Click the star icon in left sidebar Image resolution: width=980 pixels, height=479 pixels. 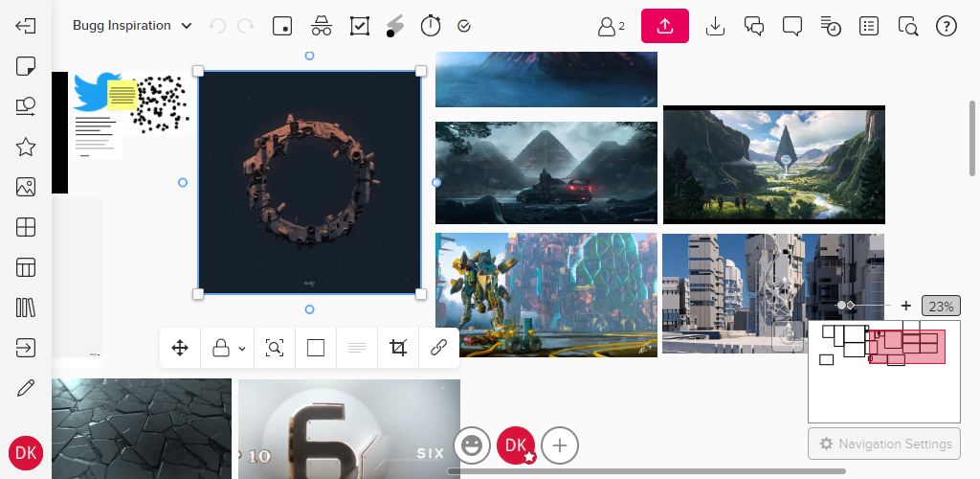pyautogui.click(x=26, y=147)
